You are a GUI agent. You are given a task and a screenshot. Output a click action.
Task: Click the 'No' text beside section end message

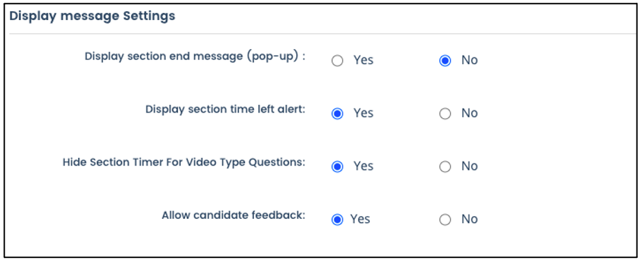[x=469, y=61]
